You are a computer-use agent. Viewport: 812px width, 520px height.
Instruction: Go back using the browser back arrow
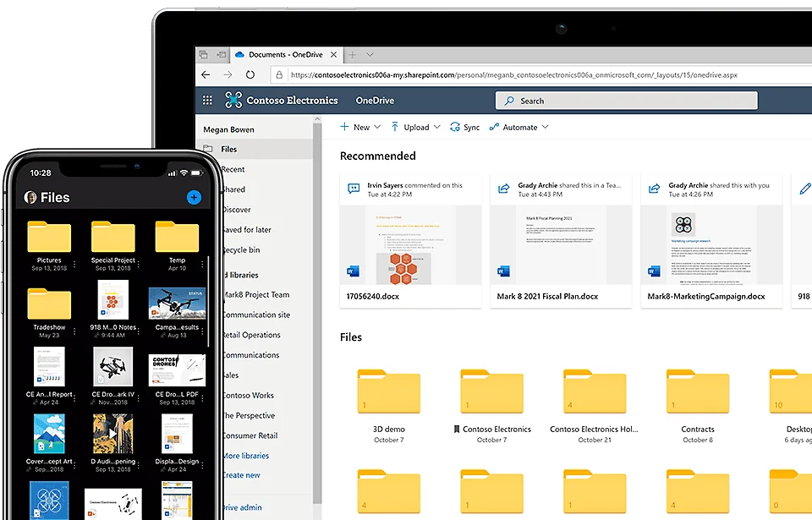(206, 74)
